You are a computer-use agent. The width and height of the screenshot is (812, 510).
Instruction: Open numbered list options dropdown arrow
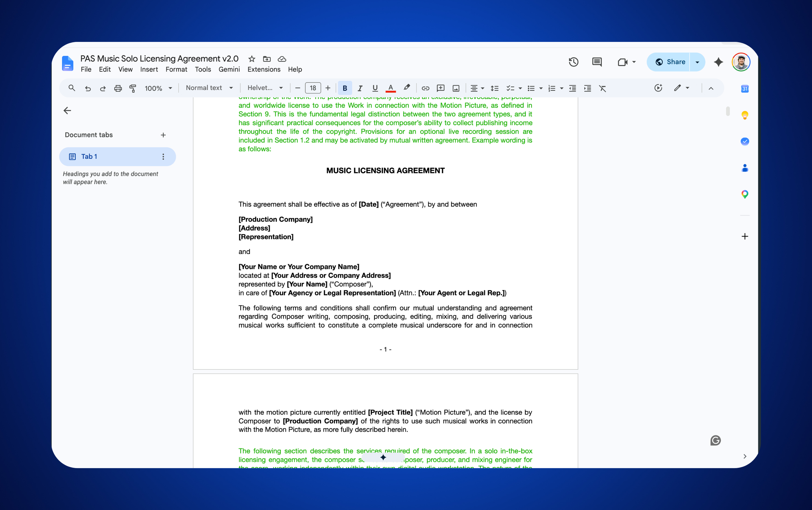point(562,88)
